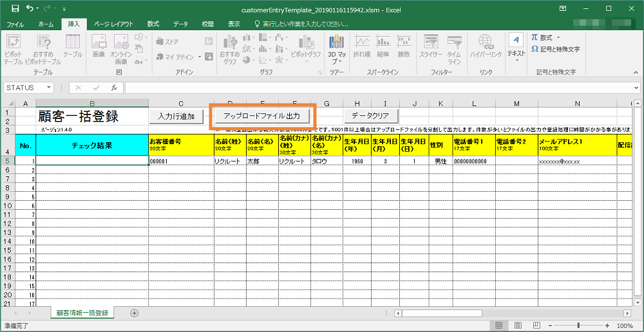The width and height of the screenshot is (644, 332).
Task: Switch to the 数式 ribbon tab
Action: (x=154, y=24)
